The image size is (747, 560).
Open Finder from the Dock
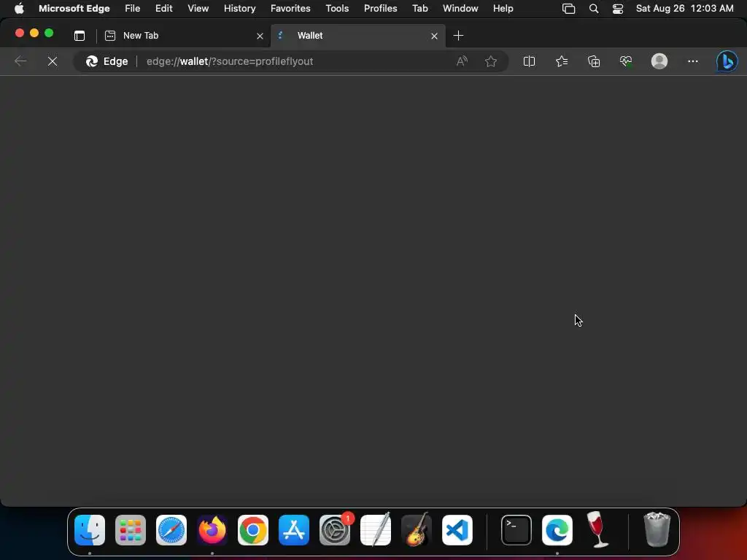tap(90, 530)
